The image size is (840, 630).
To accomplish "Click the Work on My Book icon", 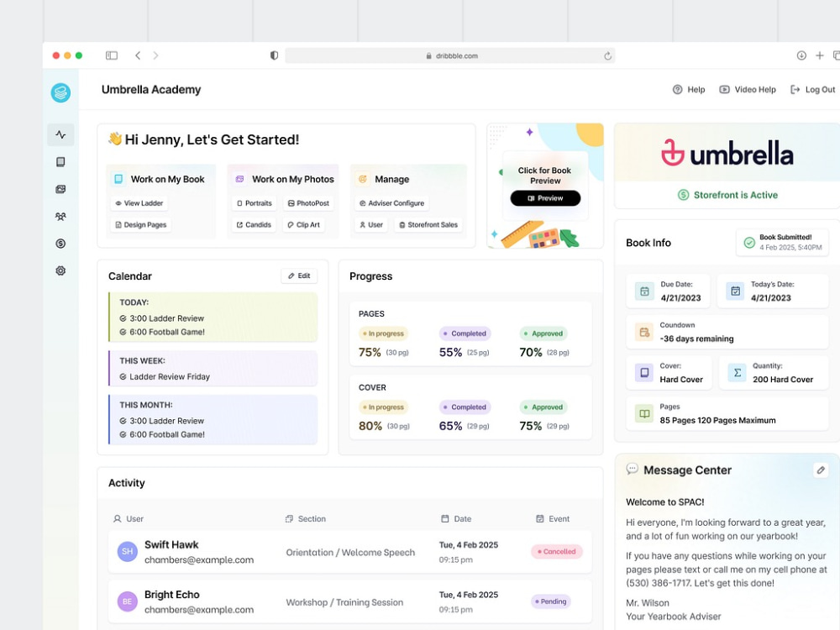I will point(118,179).
